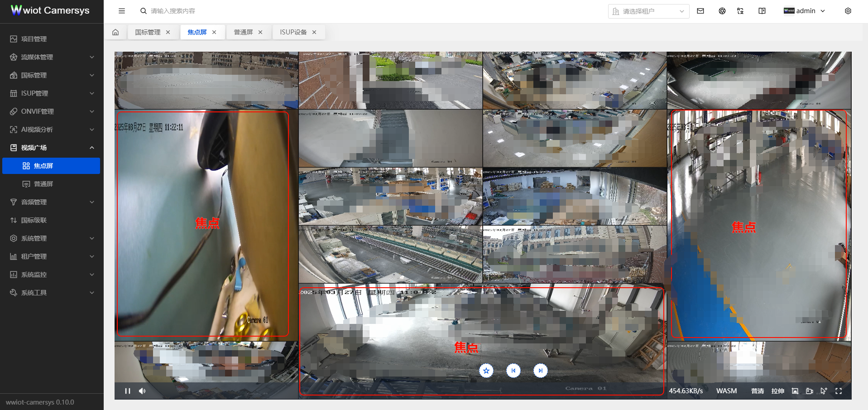Screen dimensions: 868x410
Task: Open the language translation switcher
Action: (740, 11)
